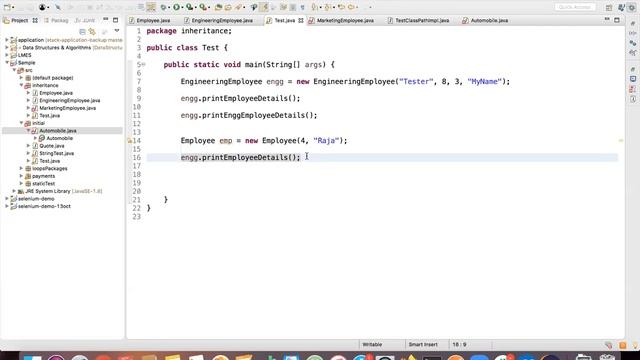Screen dimensions: 640x360
Task: Expand the staticTest package
Action: [21, 184]
